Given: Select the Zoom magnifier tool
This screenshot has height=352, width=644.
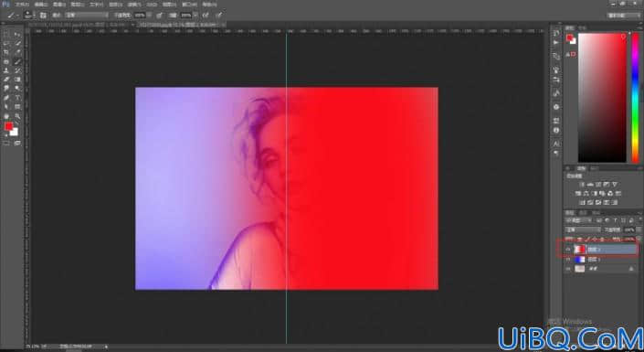Looking at the screenshot, I should [17, 116].
